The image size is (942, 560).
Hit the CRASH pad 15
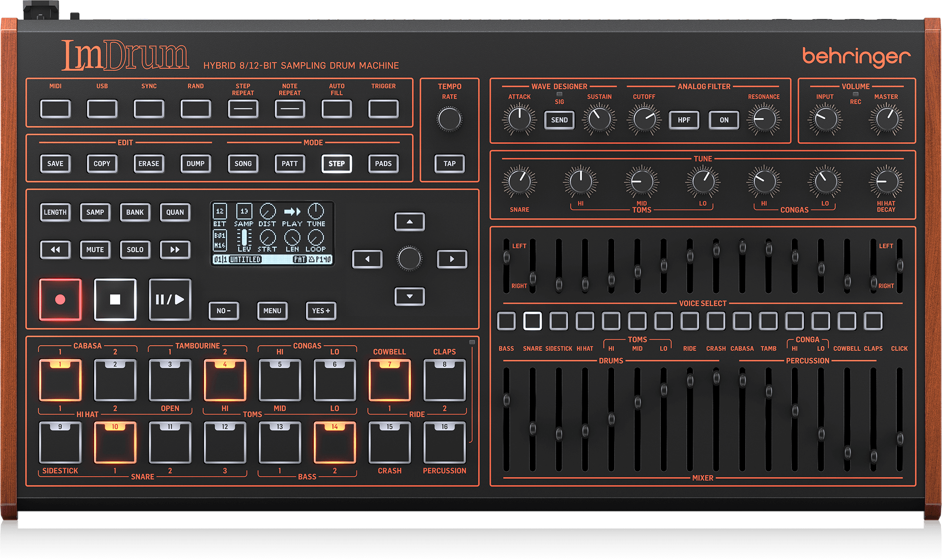tap(390, 443)
